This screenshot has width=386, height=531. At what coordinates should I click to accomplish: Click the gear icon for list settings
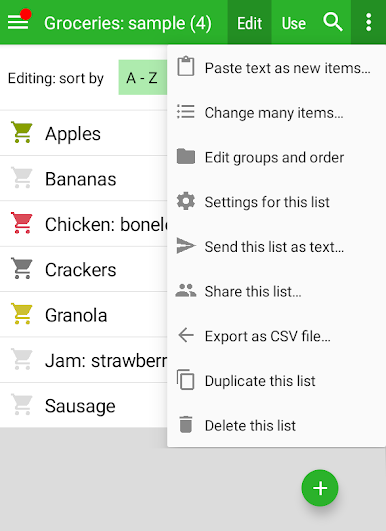pos(186,201)
